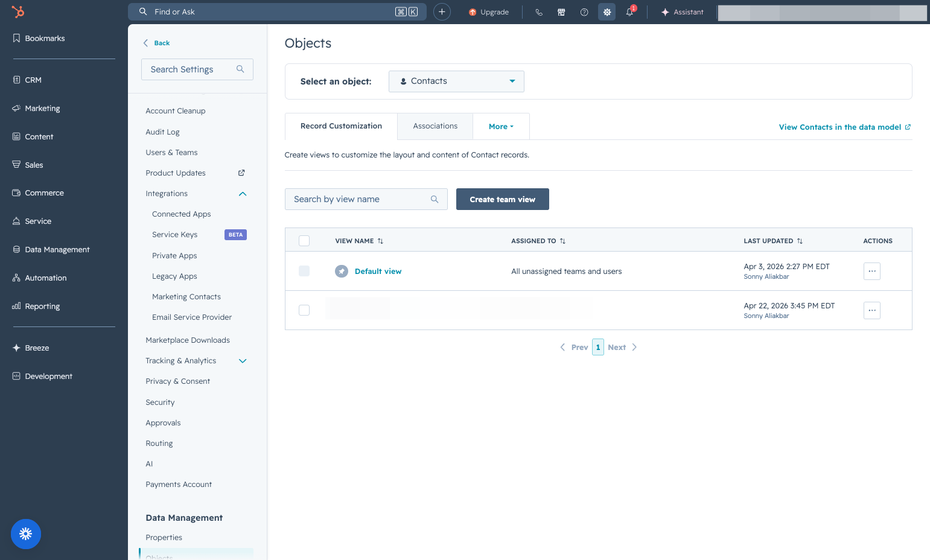Open Audit Log settings
Screen dimensions: 930x560
[x=162, y=132]
